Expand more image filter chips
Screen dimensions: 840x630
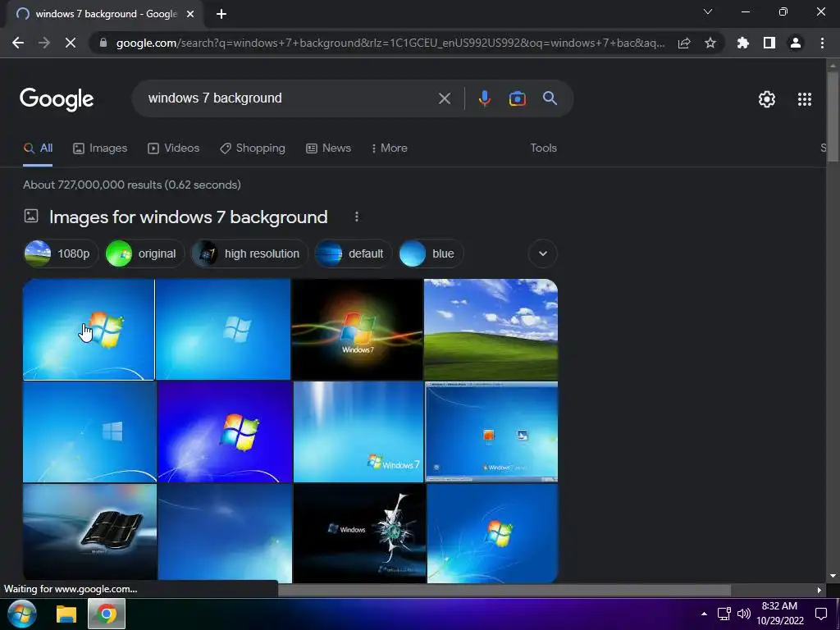point(543,253)
